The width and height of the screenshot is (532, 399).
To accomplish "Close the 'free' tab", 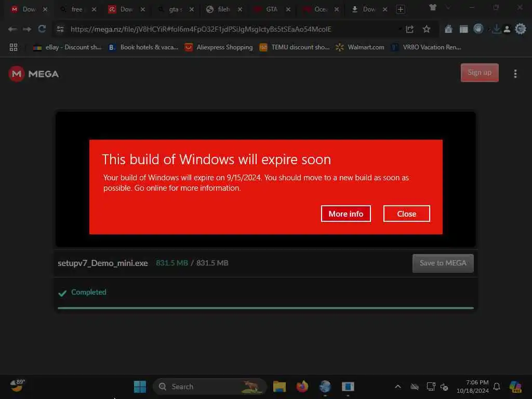I will click(94, 9).
